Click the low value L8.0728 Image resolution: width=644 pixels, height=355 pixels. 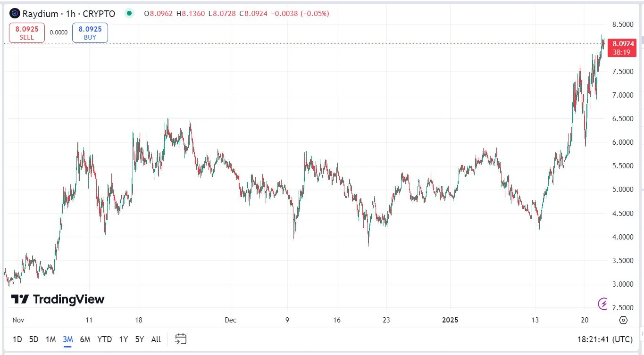coord(222,14)
